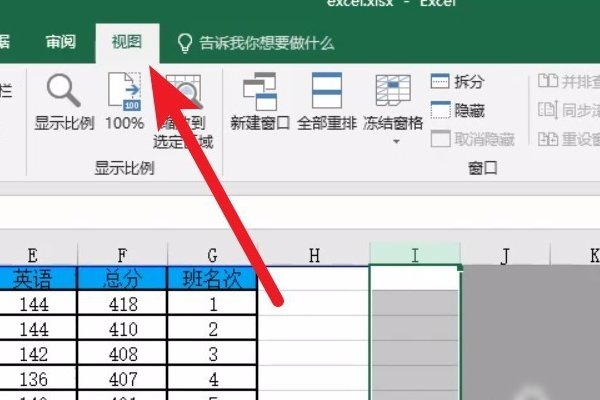Select the 班名次 cell with value 2
Viewport: 600px width, 400px height.
(x=212, y=328)
